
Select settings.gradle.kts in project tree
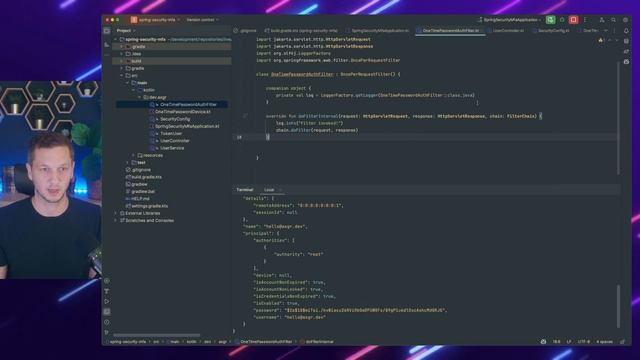click(x=149, y=206)
